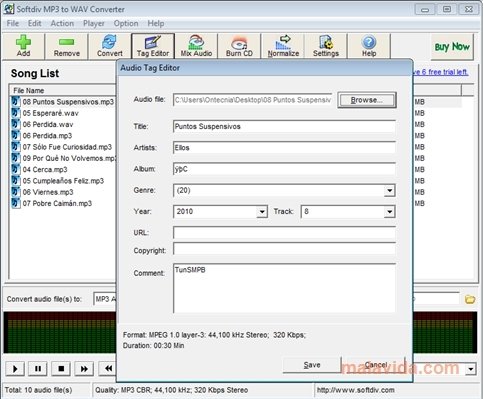Open the Player menu
Image resolution: width=483 pixels, height=399 pixels.
pyautogui.click(x=94, y=23)
